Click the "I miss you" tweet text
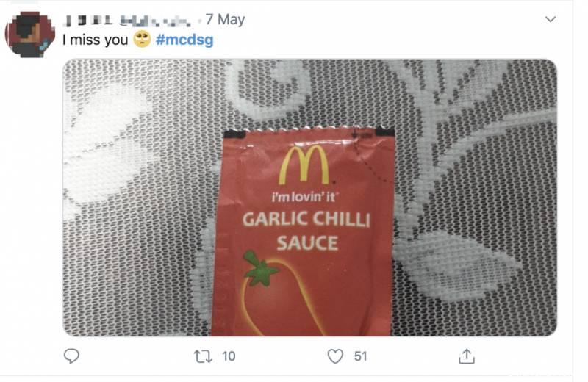Image resolution: width=588 pixels, height=382 pixels. point(95,40)
